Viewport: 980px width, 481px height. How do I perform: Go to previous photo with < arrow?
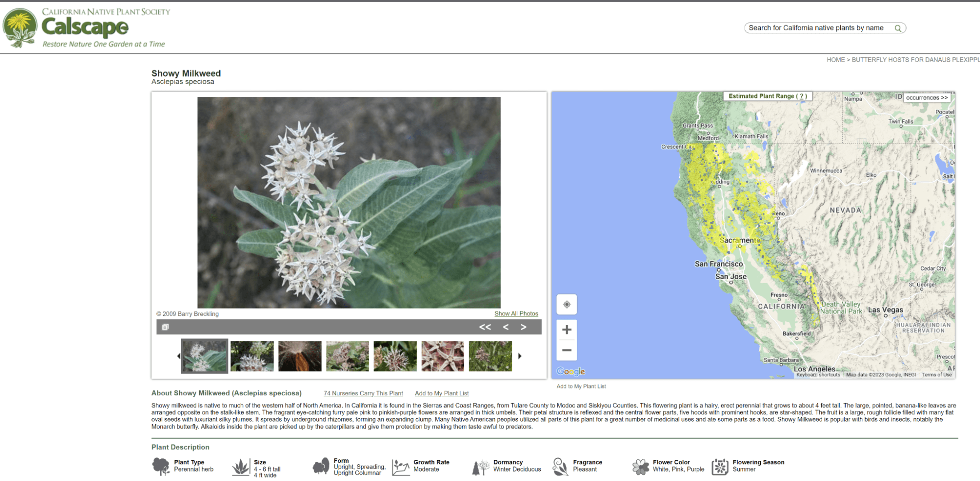coord(505,327)
